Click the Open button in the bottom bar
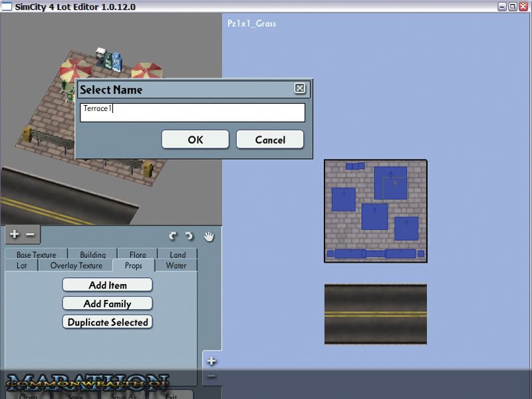 click(x=29, y=396)
